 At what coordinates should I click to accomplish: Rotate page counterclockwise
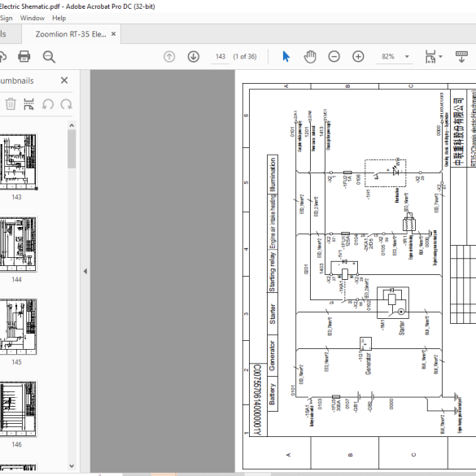coord(48,104)
